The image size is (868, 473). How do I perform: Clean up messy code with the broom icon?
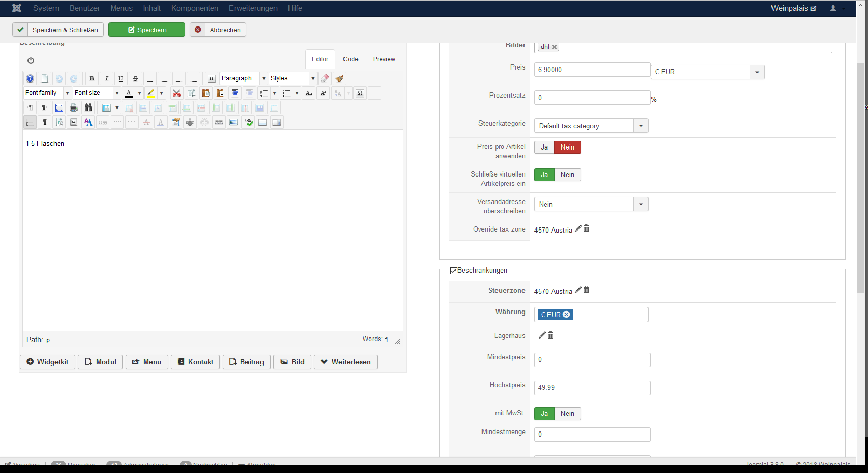point(339,78)
